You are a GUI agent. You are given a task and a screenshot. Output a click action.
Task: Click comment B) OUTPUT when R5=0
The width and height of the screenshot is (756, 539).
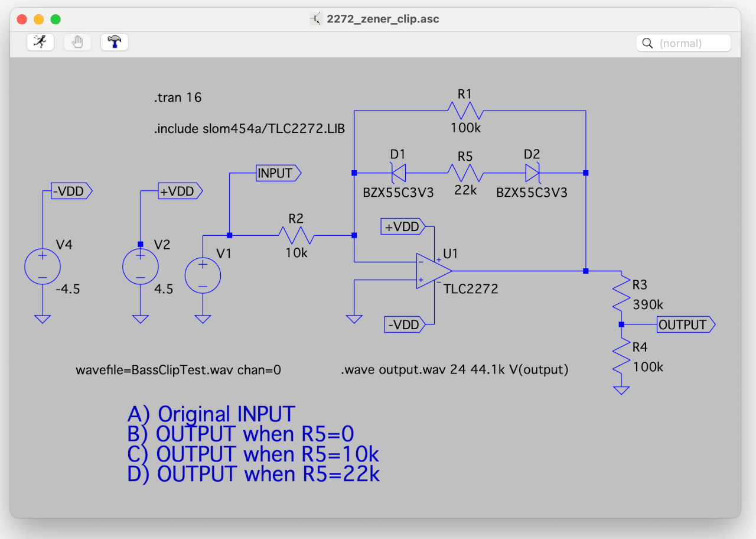(240, 434)
